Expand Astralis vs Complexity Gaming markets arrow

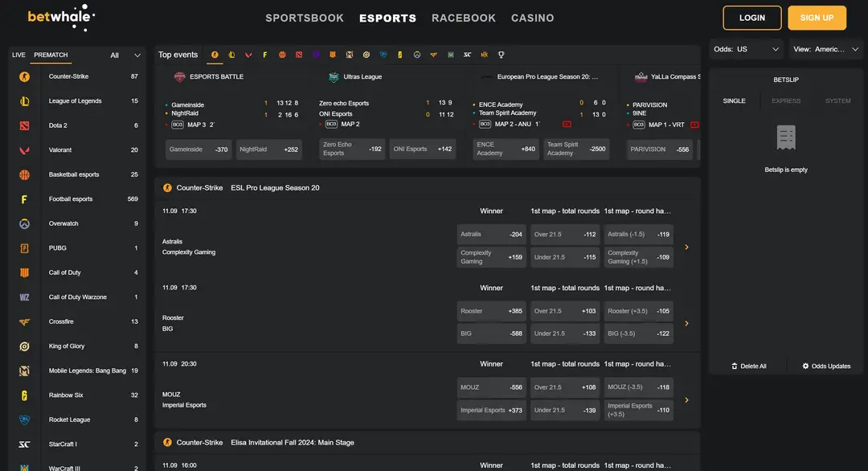[x=686, y=247]
